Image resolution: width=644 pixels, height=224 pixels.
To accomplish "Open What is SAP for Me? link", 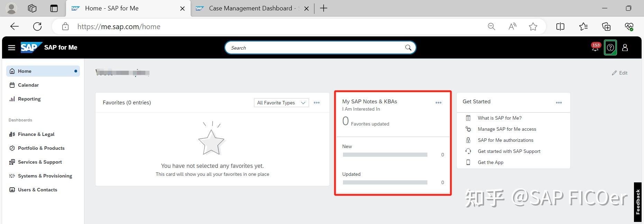I will click(x=499, y=118).
